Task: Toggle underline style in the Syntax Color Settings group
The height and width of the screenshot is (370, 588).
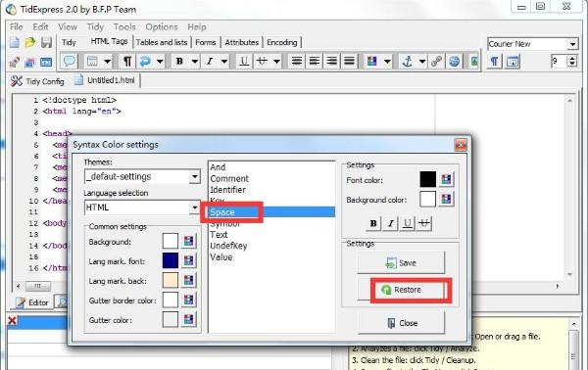Action: click(x=408, y=223)
